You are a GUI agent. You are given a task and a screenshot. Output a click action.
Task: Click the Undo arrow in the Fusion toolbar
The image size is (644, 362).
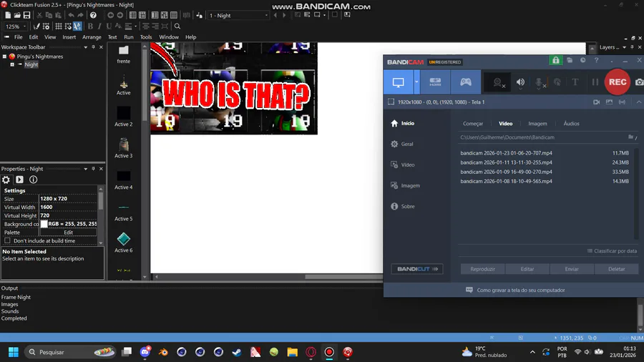pos(71,15)
